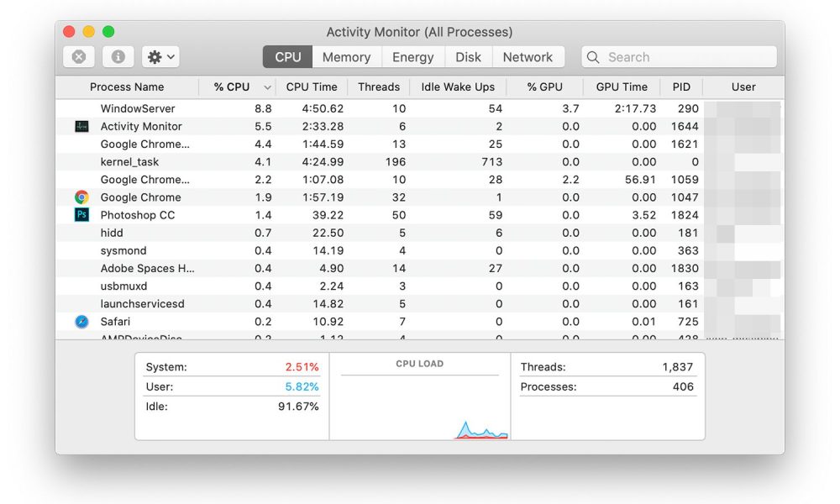Image resolution: width=840 pixels, height=504 pixels.
Task: Click the green full screen window button
Action: tap(108, 32)
